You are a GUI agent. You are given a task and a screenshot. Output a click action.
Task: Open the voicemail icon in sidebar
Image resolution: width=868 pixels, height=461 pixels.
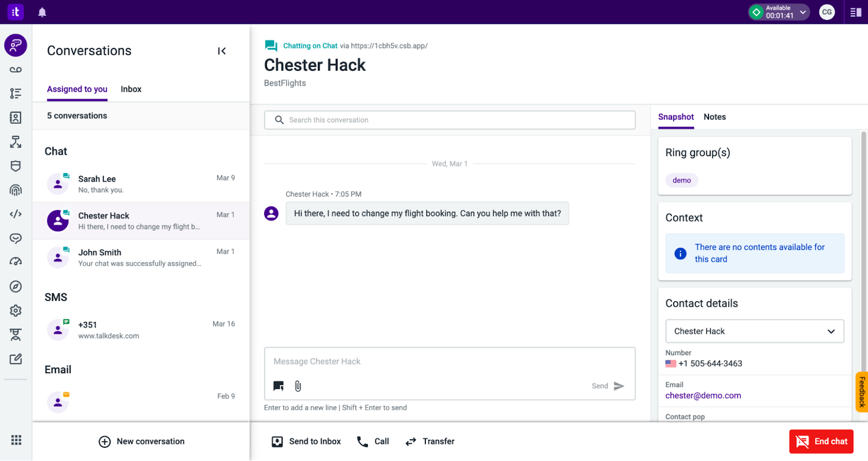point(16,70)
